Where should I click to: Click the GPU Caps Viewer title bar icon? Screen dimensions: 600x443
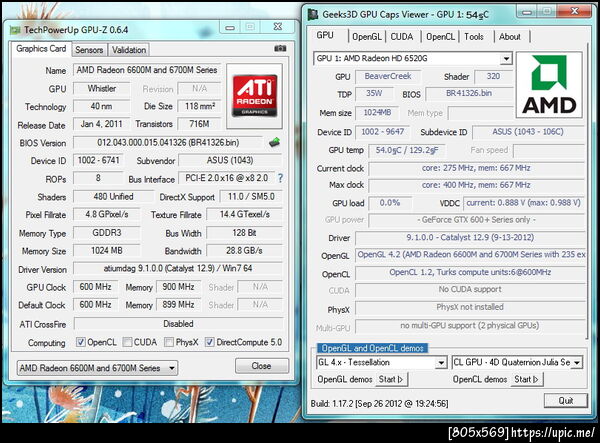(x=313, y=15)
